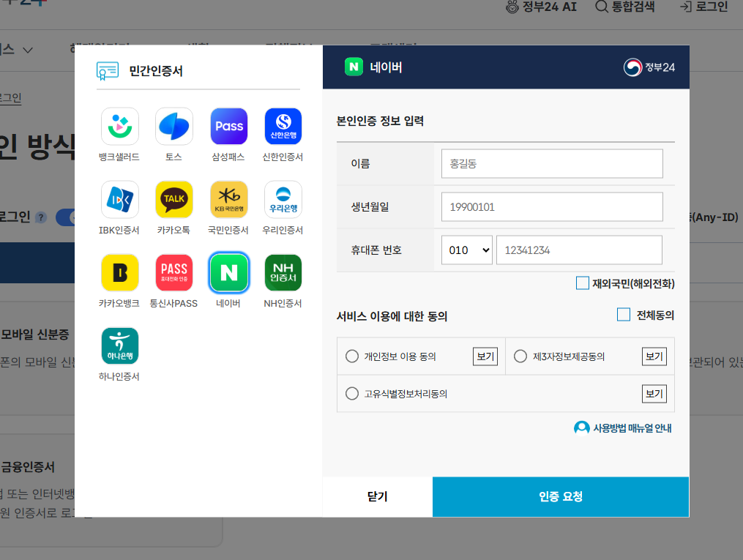Choose the telecom PASS certificate icon

174,272
